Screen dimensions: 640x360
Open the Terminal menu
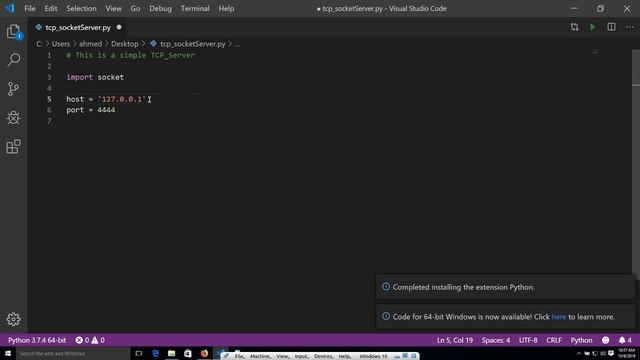click(x=195, y=9)
